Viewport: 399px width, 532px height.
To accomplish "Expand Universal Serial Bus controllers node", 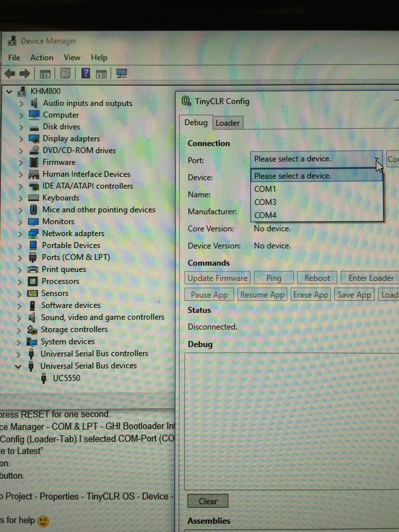I will pos(19,354).
